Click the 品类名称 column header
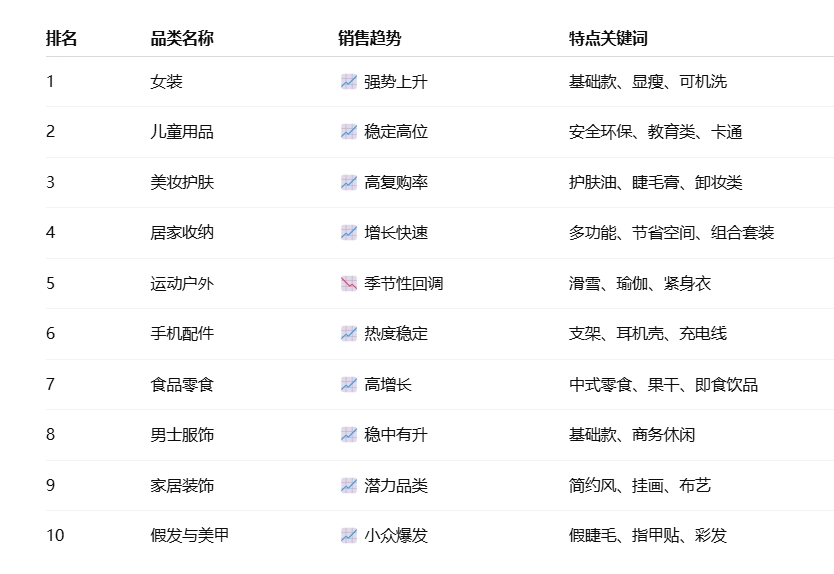The width and height of the screenshot is (834, 574). 182,38
